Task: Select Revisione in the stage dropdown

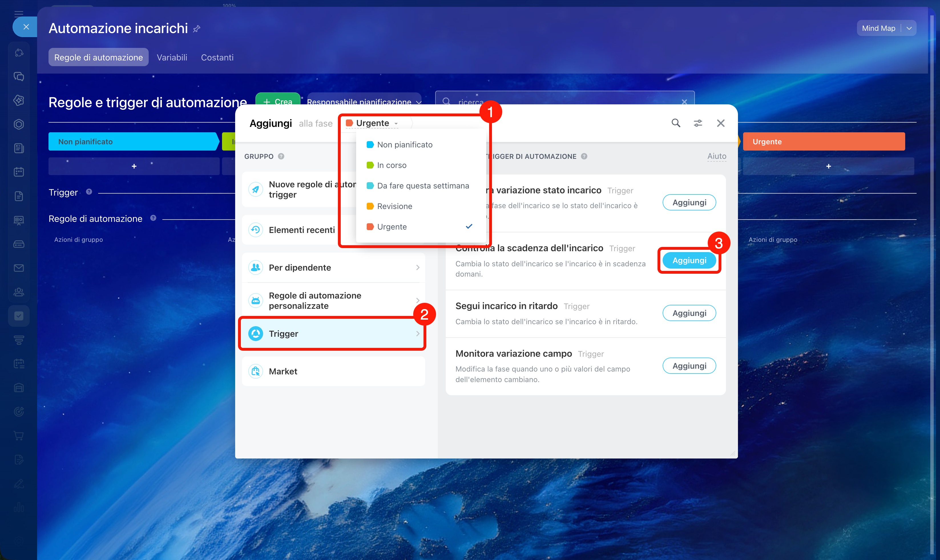Action: pyautogui.click(x=421, y=206)
